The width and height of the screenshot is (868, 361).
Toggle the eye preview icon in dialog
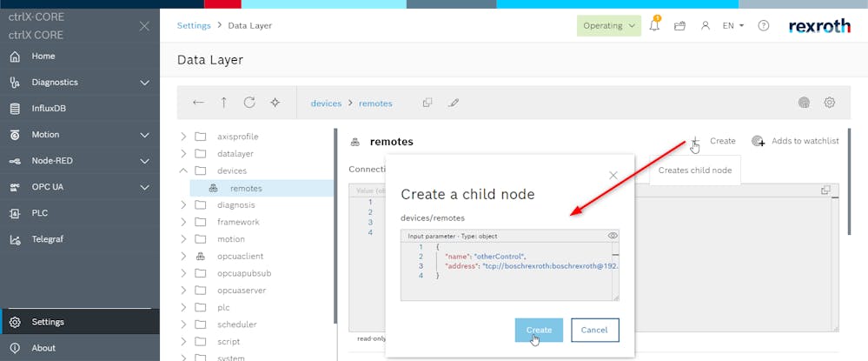pyautogui.click(x=613, y=236)
